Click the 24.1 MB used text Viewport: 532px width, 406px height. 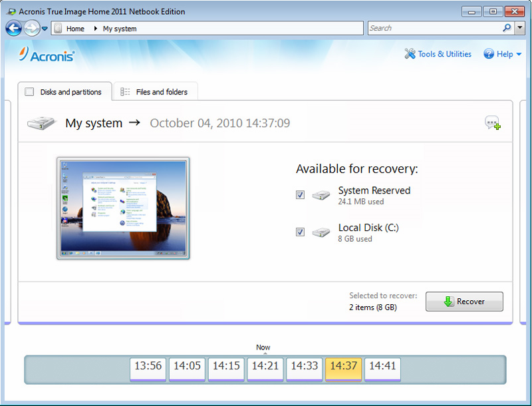(361, 202)
